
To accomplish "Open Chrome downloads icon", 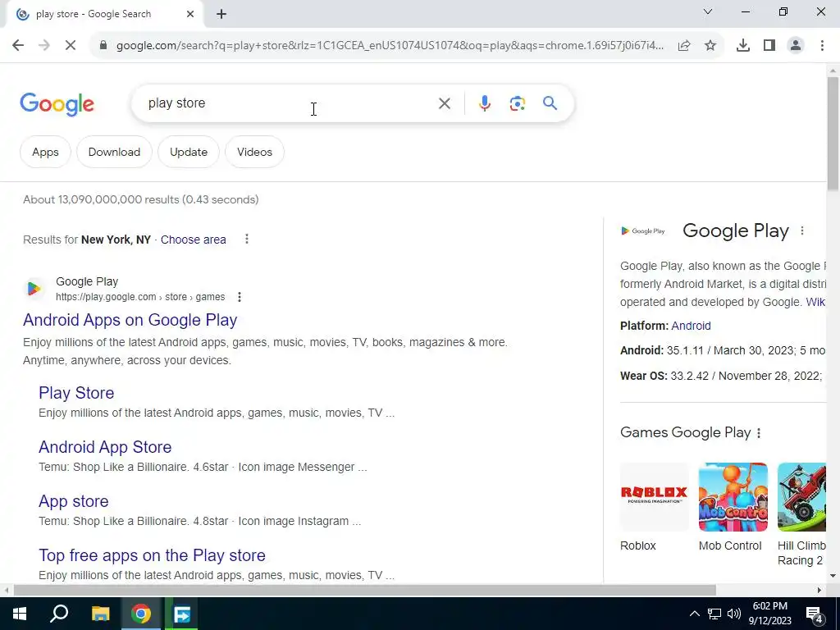I will pos(743,46).
